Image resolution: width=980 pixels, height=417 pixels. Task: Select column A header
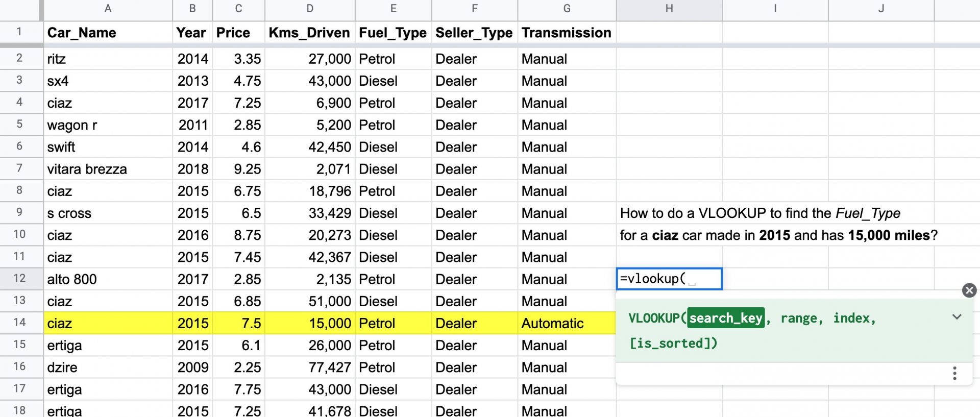pos(108,9)
